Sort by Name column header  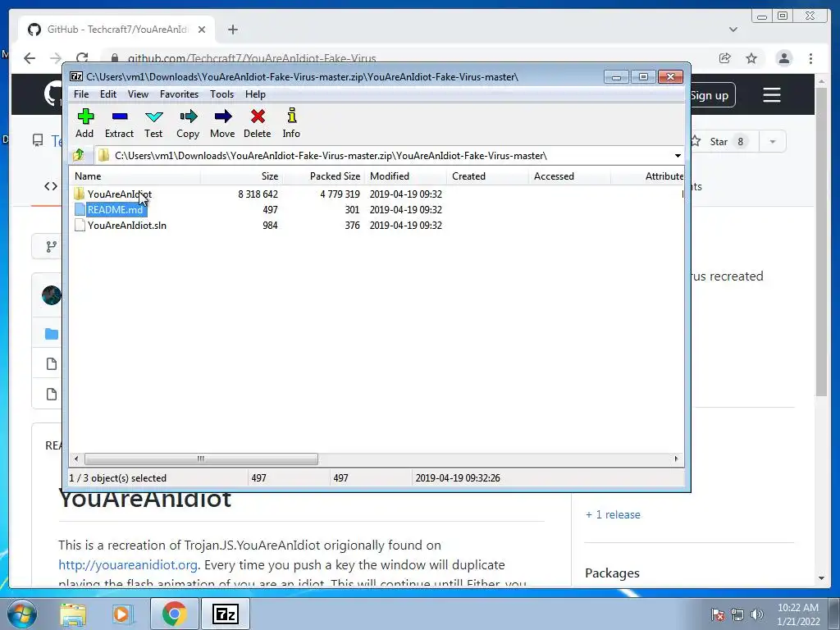click(x=135, y=176)
